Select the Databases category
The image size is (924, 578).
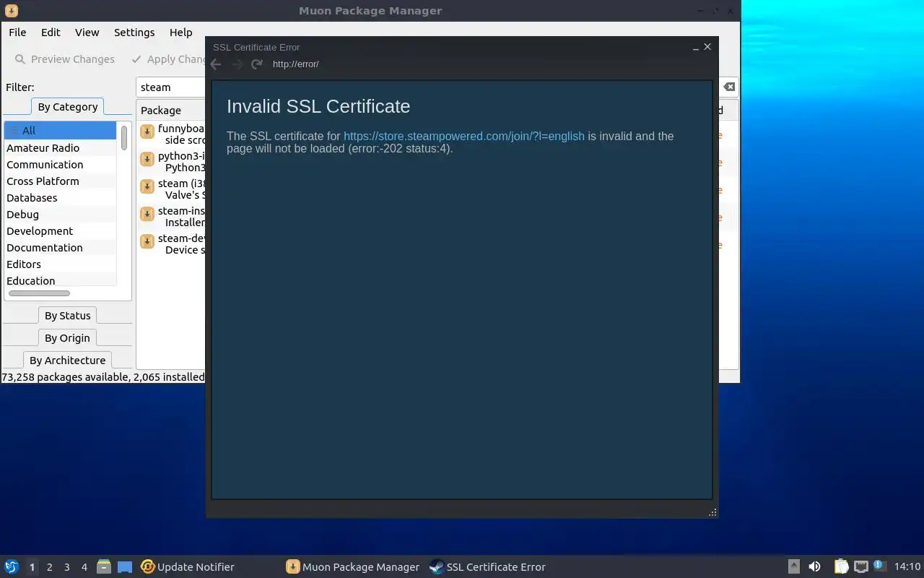[60, 198]
